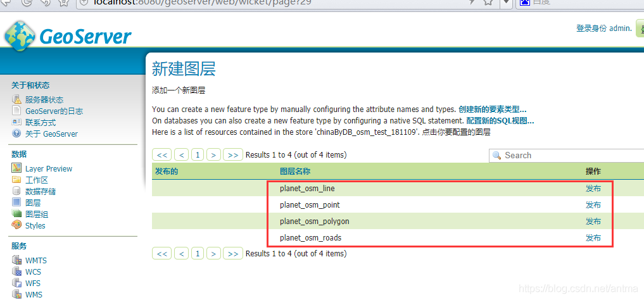Click the WMTS service icon
The image size is (644, 300).
[16, 260]
